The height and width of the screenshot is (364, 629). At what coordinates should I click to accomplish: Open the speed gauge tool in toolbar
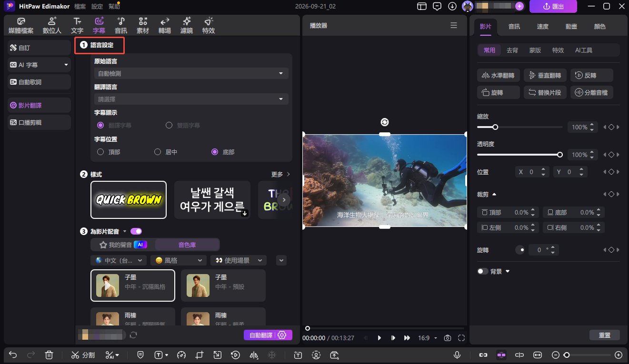click(181, 354)
